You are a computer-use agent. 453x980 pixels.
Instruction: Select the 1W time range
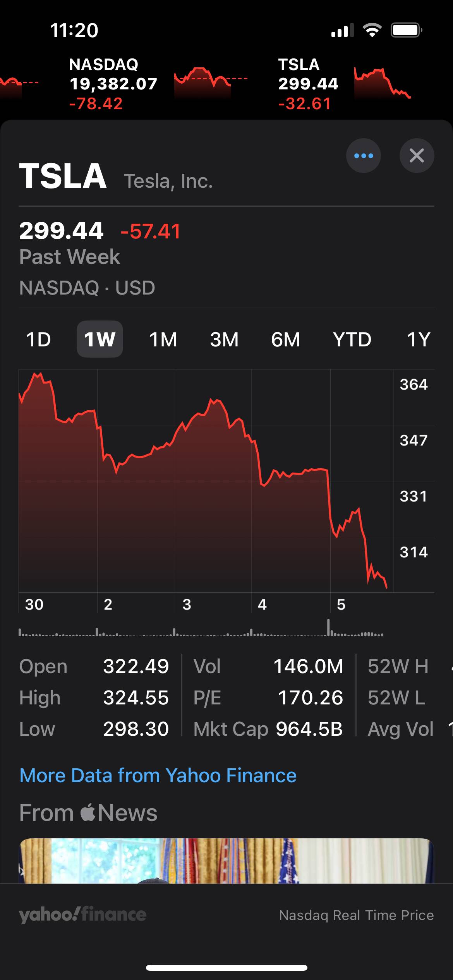point(100,339)
